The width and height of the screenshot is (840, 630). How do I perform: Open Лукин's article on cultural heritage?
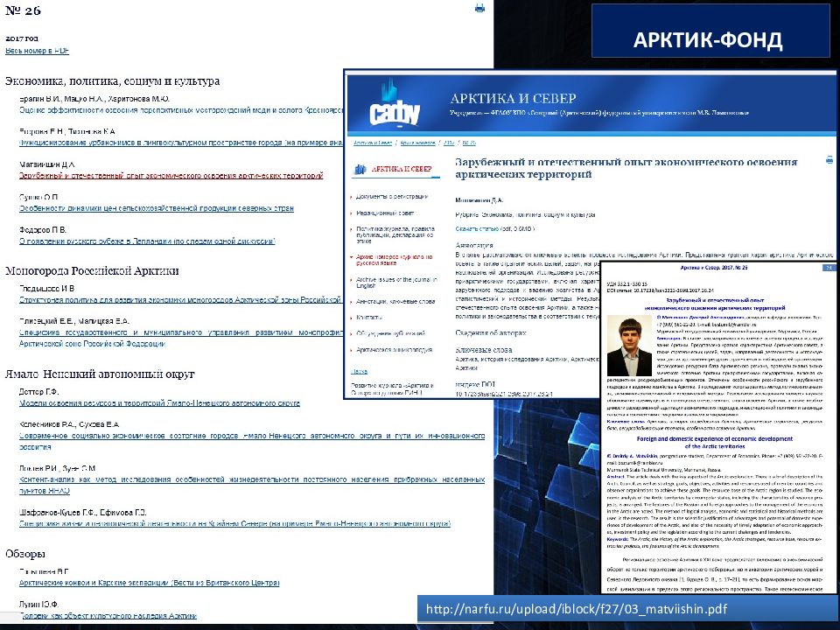click(x=108, y=616)
